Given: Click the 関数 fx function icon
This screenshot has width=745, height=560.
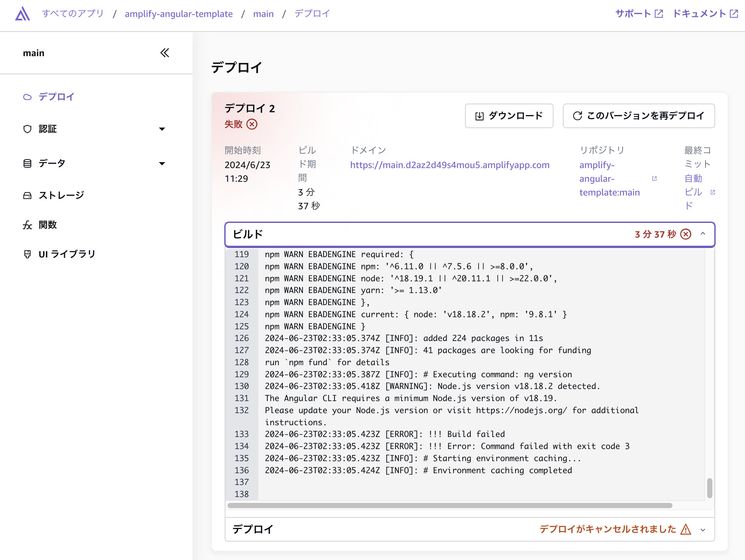Looking at the screenshot, I should pos(28,225).
